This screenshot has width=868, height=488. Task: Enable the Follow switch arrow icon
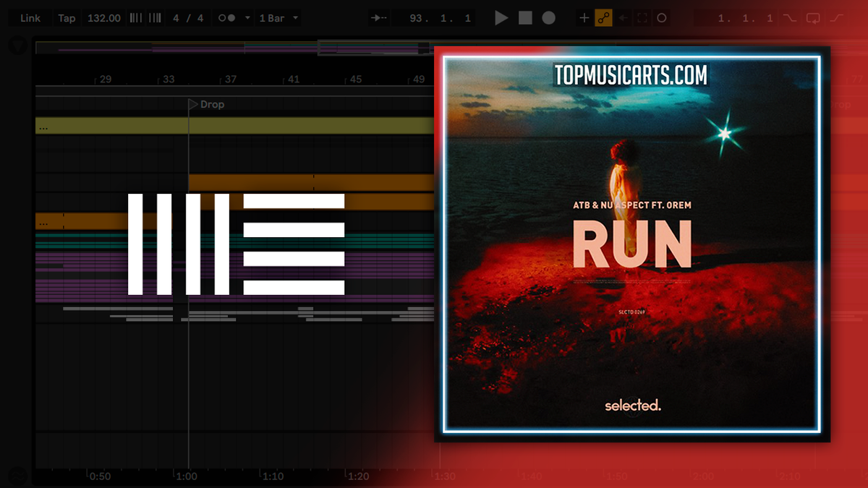tap(379, 17)
